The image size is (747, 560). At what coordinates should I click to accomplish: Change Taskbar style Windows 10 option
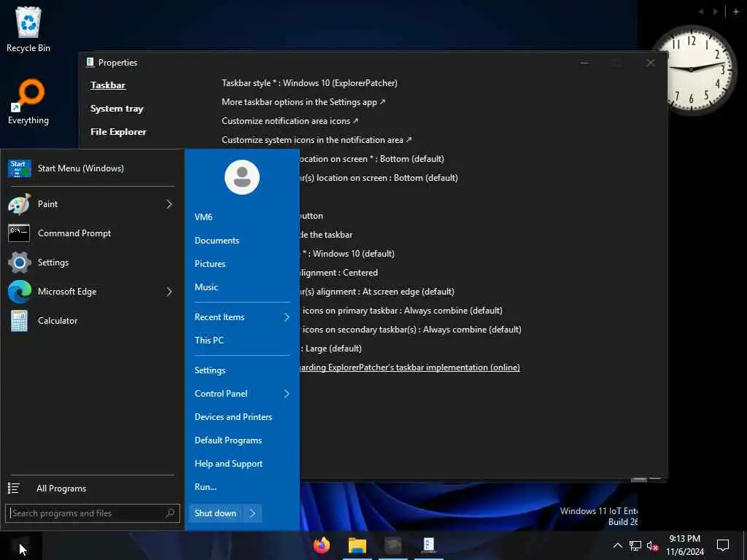[x=309, y=83]
